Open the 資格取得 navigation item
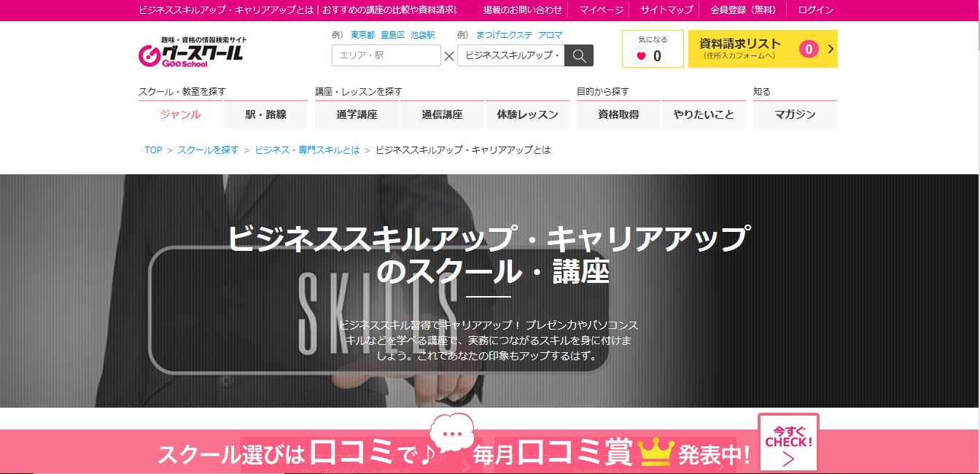This screenshot has width=980, height=474. coord(618,114)
